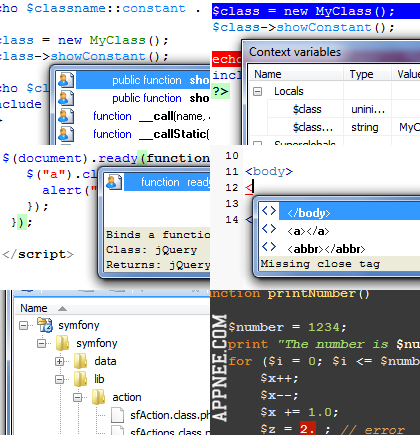
Task: Click the tag icon beside </body> suggestion
Action: pyautogui.click(x=269, y=211)
